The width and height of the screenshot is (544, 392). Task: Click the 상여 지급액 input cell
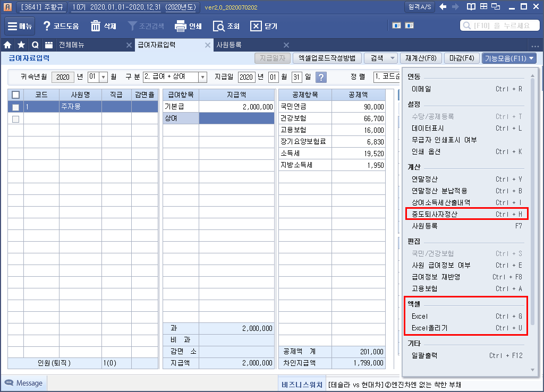coord(236,118)
